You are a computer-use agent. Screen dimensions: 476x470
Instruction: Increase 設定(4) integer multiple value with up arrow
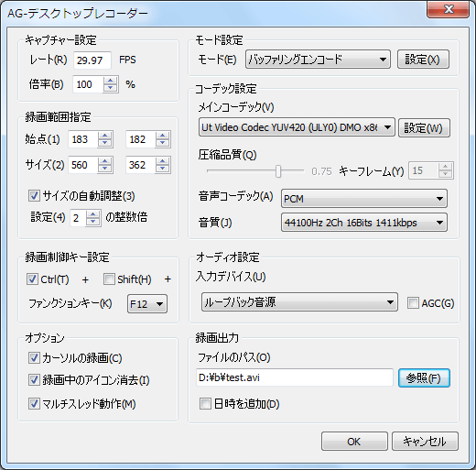pos(93,214)
